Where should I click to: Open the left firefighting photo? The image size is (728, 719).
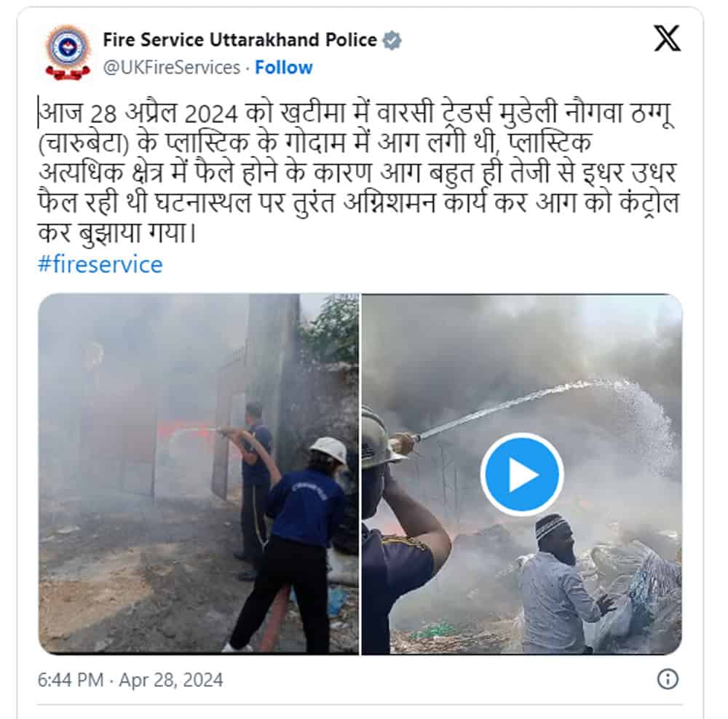[x=198, y=474]
